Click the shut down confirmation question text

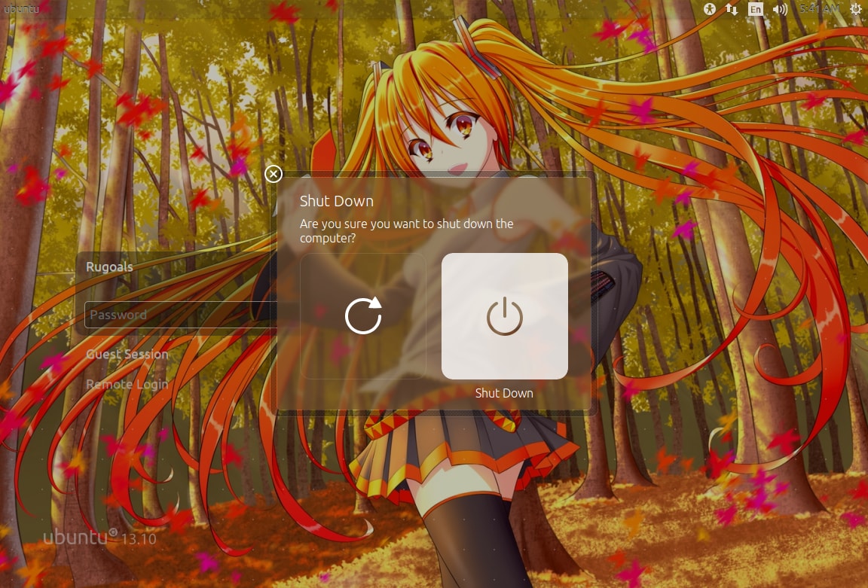[406, 230]
